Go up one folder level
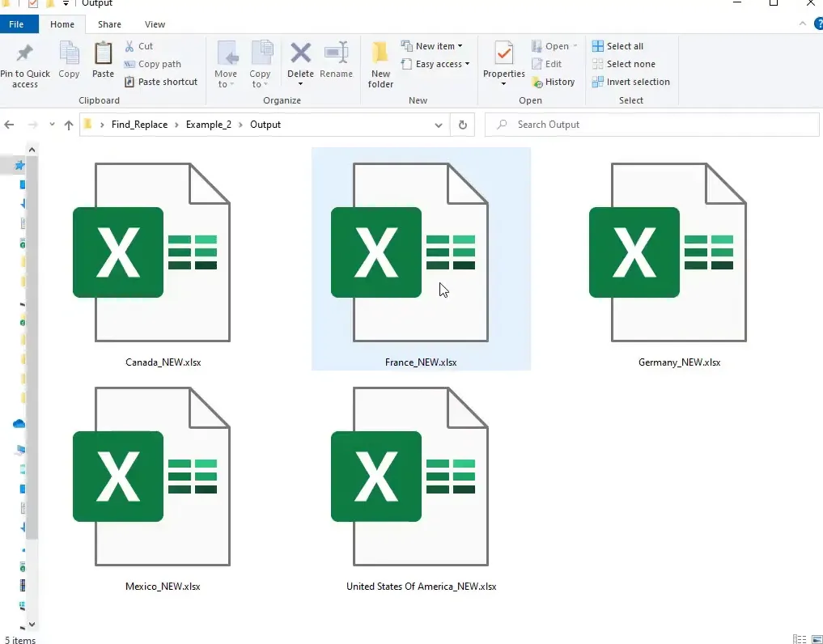Screen dimensions: 823x644 69,125
